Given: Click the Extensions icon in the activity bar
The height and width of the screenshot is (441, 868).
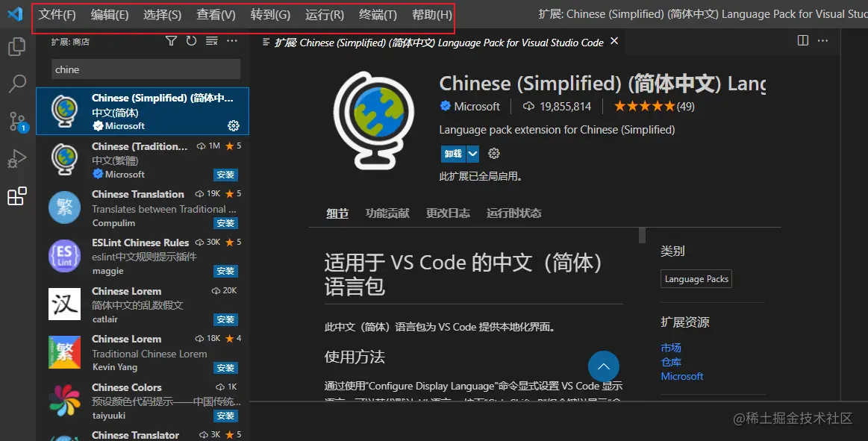Looking at the screenshot, I should pos(17,196).
